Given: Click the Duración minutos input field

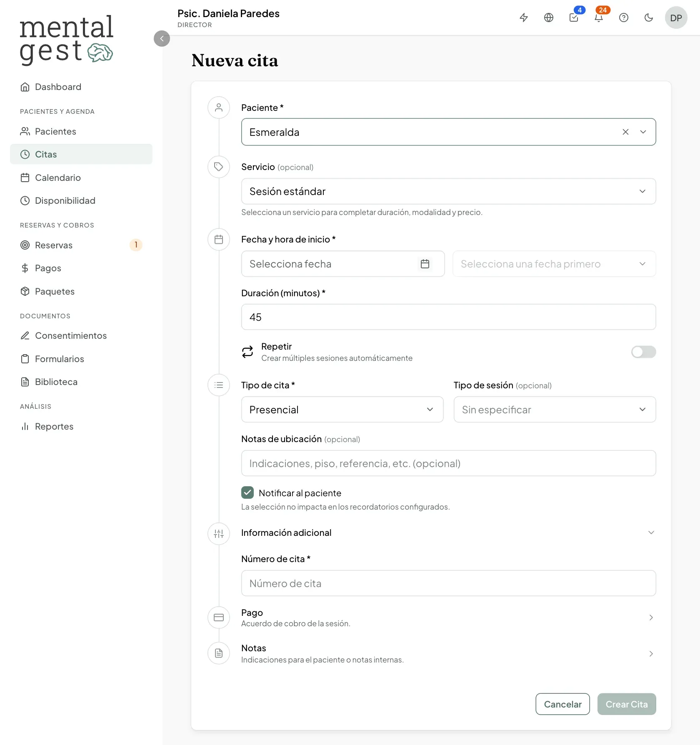Looking at the screenshot, I should tap(448, 317).
